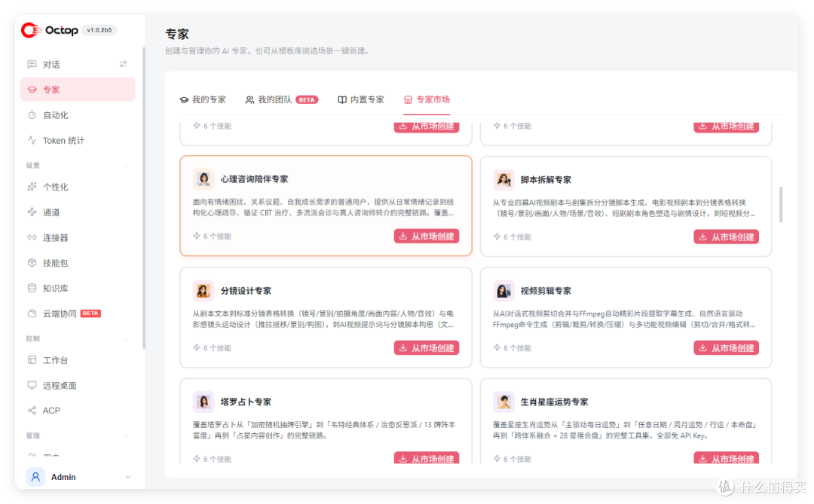The height and width of the screenshot is (504, 814).
Task: Click the 塔罗占卜专家 avatar thumbnail
Action: pos(203,402)
